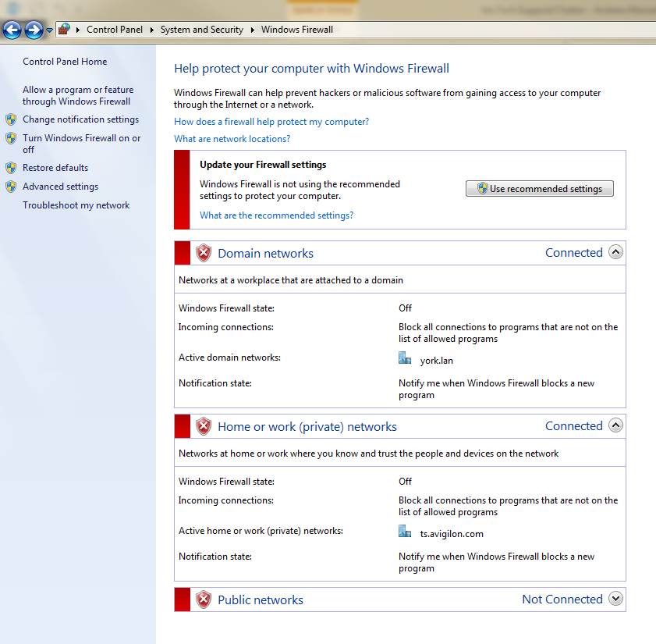Open the address bar history dropdown arrow

click(x=48, y=30)
